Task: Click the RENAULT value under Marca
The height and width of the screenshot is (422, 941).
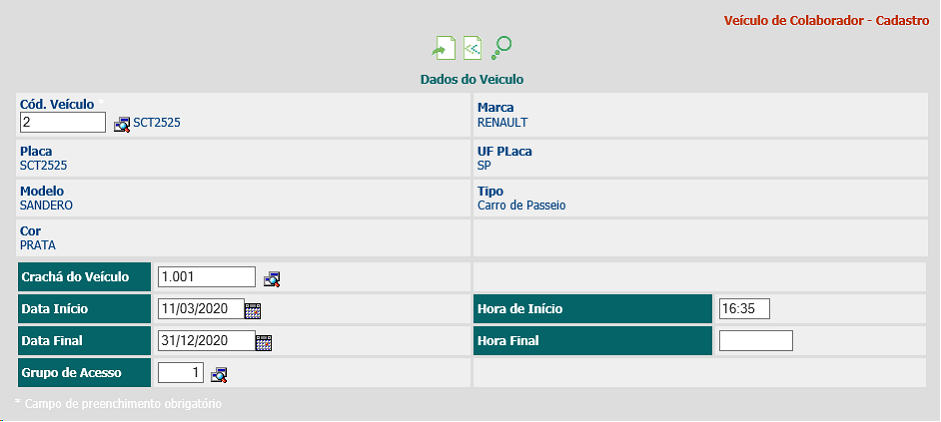Action: coord(502,122)
